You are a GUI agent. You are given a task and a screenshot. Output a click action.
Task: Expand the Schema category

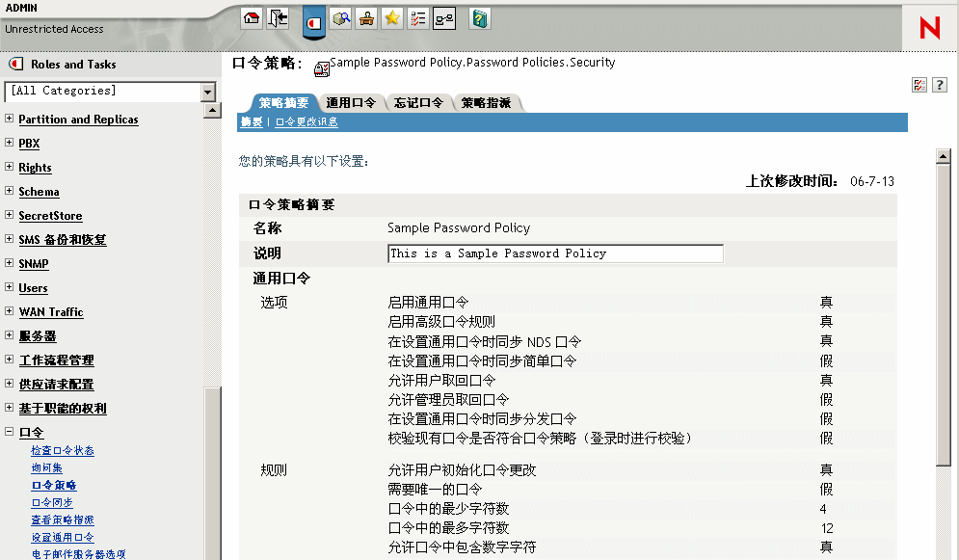10,190
